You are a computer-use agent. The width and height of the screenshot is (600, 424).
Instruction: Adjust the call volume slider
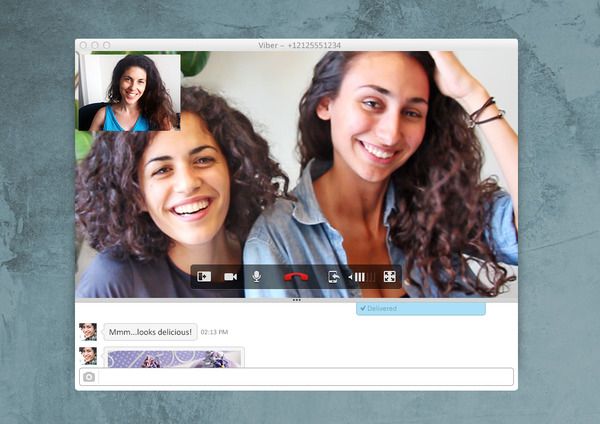pos(364,277)
